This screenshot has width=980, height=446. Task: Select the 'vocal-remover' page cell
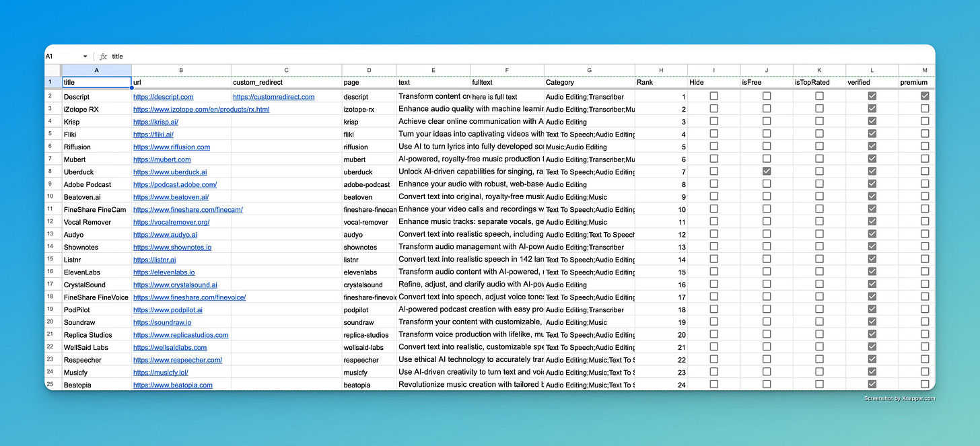[x=370, y=222]
